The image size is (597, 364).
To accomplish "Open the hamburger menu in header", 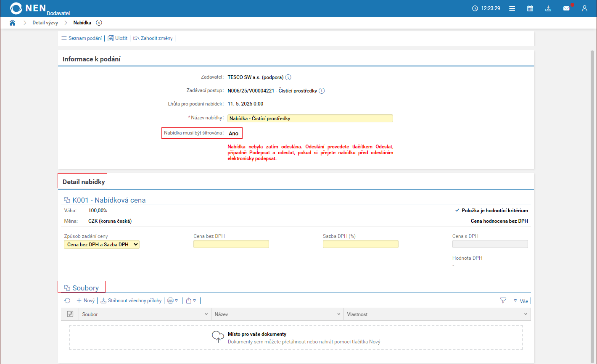I will click(x=512, y=8).
